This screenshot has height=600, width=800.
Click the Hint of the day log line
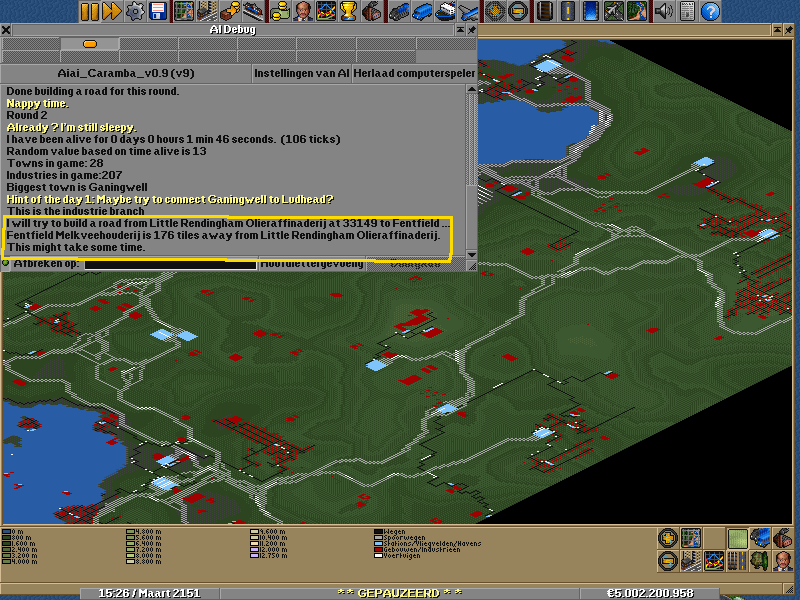pos(170,199)
